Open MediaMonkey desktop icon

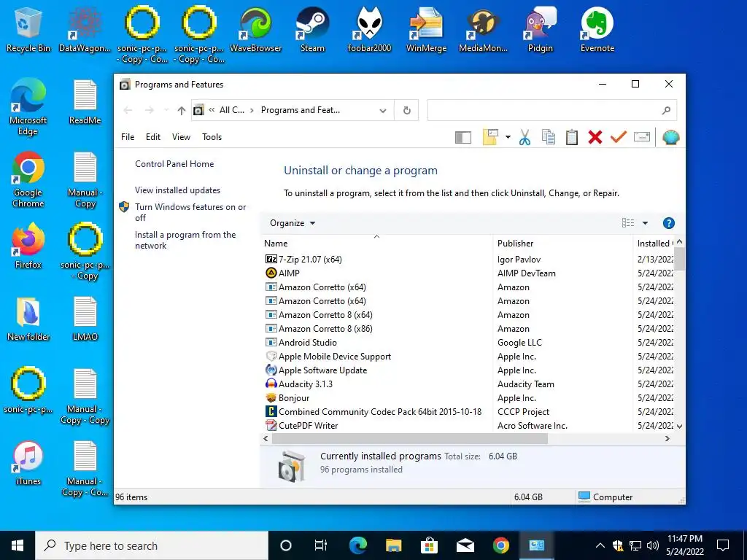(483, 29)
